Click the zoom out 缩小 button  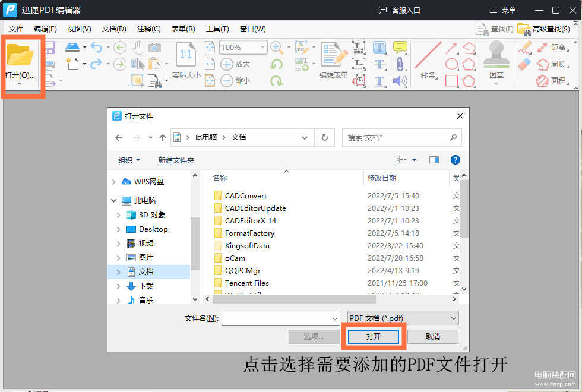click(x=235, y=80)
